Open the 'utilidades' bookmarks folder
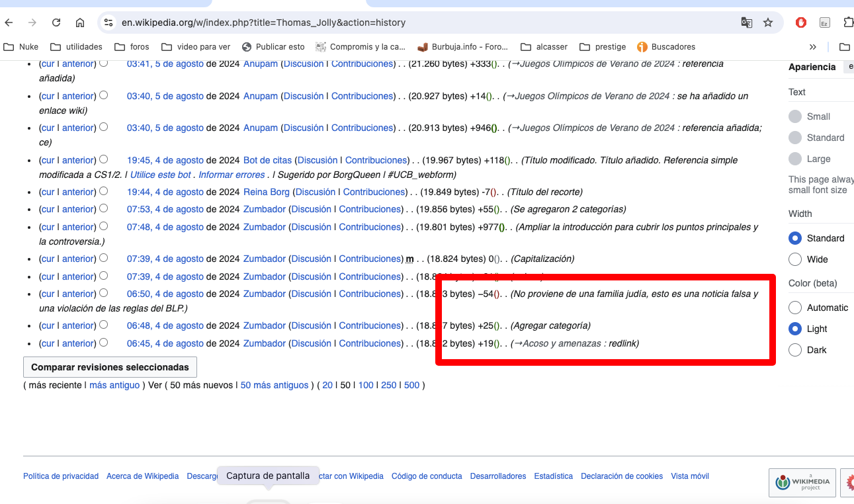 tap(76, 47)
